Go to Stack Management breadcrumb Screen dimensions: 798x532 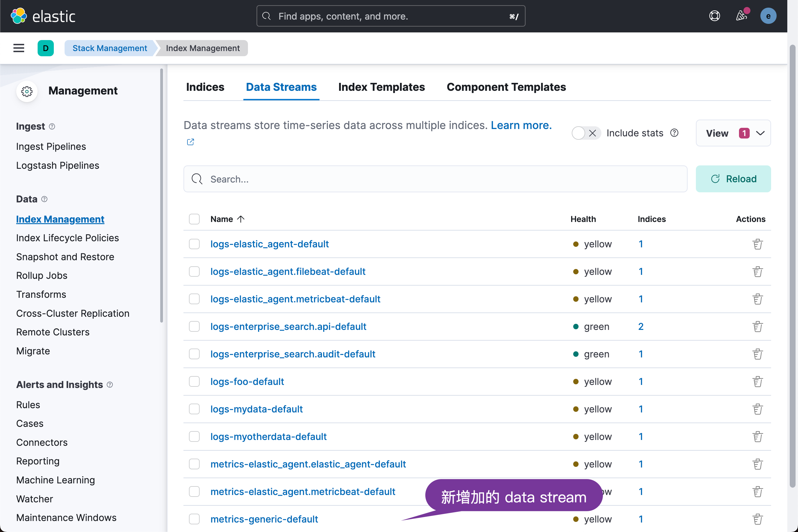tap(109, 48)
